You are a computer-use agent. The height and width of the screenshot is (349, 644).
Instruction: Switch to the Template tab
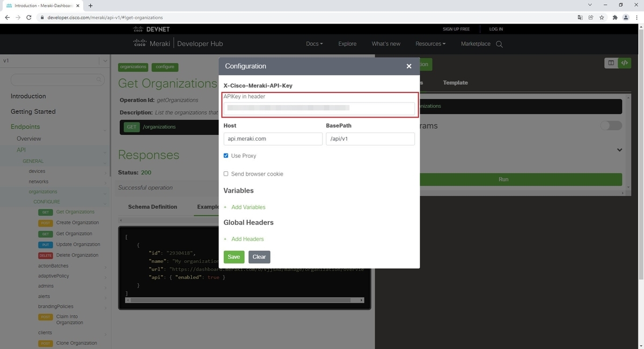coord(455,83)
